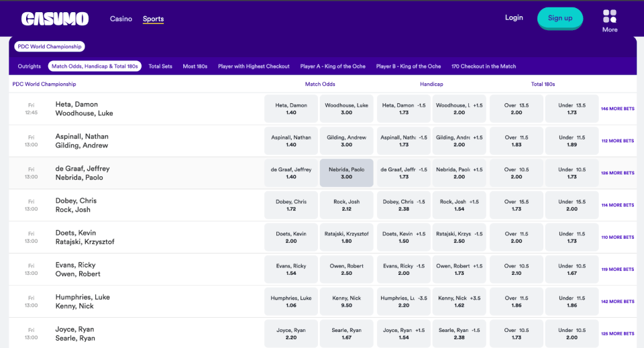Select Searle, Ryan -1.5 handicap
644x348 pixels.
[459, 334]
